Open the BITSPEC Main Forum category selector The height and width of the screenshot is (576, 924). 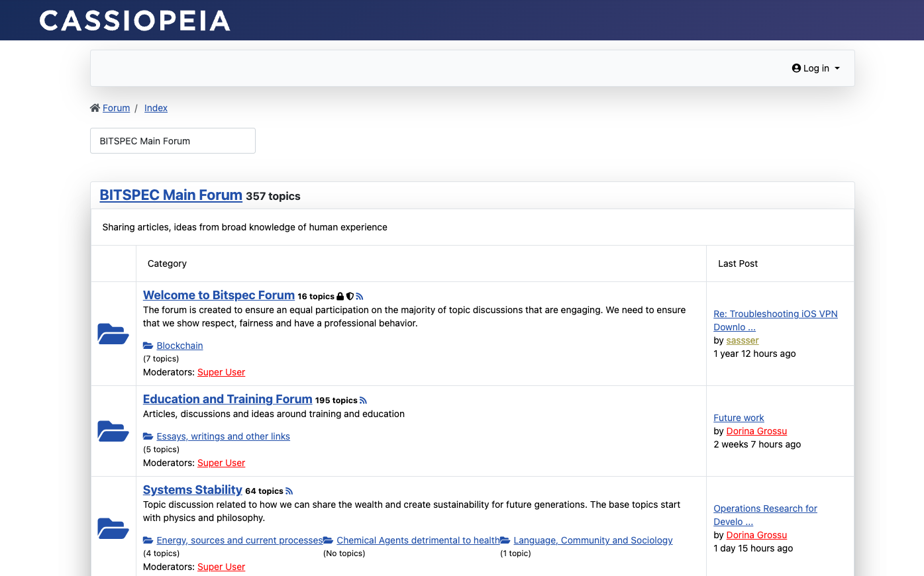click(x=173, y=141)
